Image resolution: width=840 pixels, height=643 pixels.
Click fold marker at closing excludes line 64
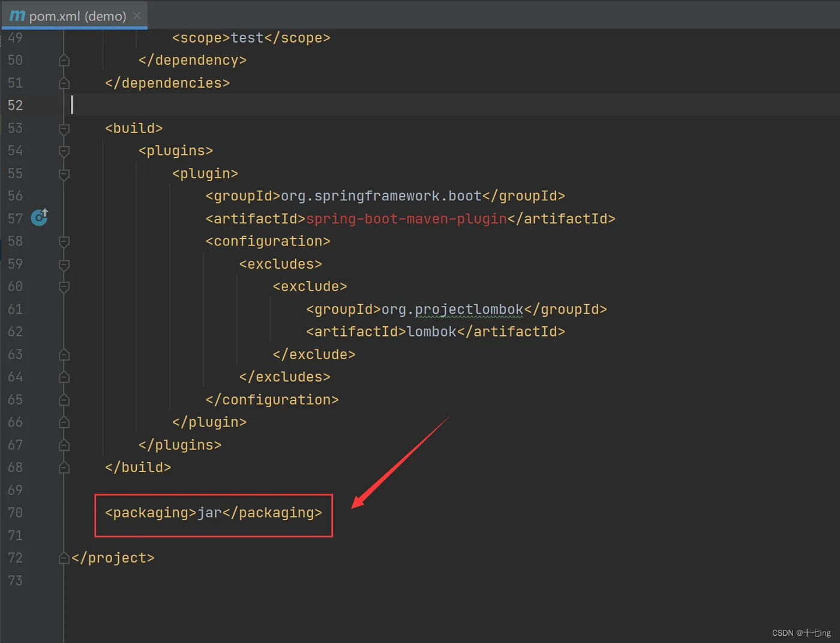click(x=64, y=377)
